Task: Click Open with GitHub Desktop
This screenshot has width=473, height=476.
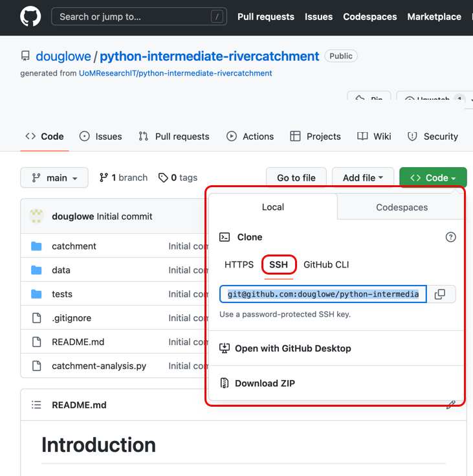Action: pyautogui.click(x=285, y=348)
